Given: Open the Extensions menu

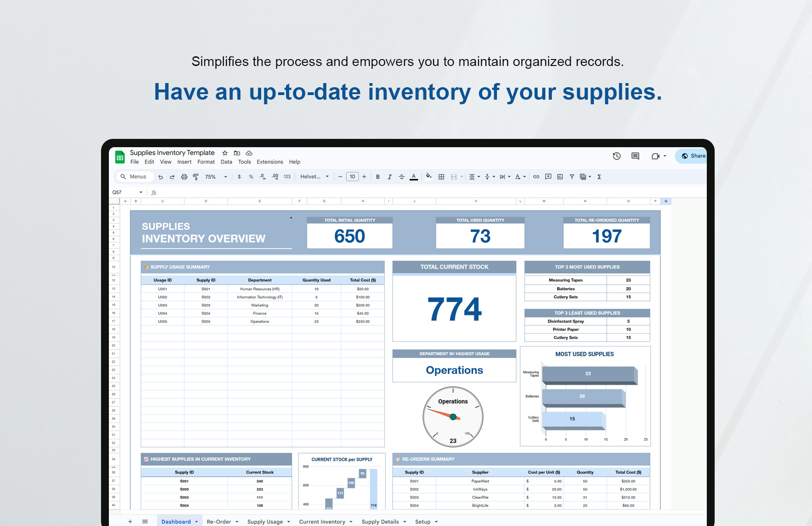Looking at the screenshot, I should 270,162.
